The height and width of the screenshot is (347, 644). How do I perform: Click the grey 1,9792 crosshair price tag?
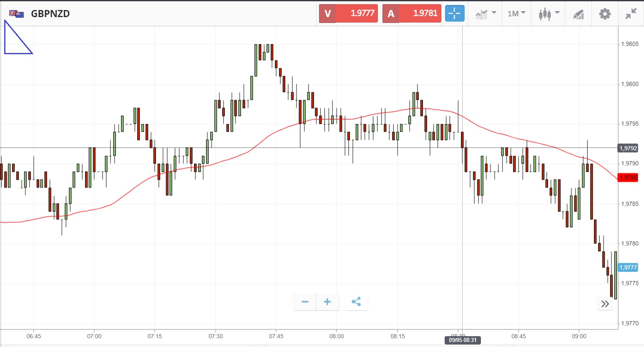(628, 148)
